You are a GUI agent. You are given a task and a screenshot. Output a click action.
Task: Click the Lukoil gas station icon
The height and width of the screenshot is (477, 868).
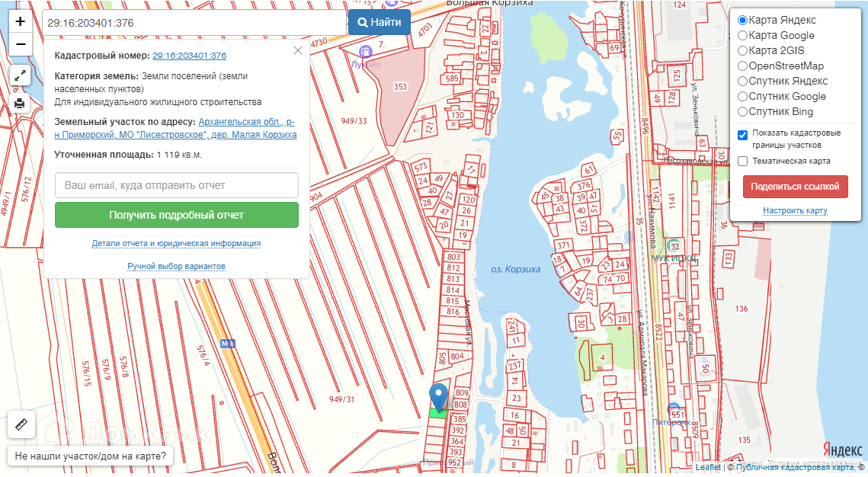click(365, 52)
